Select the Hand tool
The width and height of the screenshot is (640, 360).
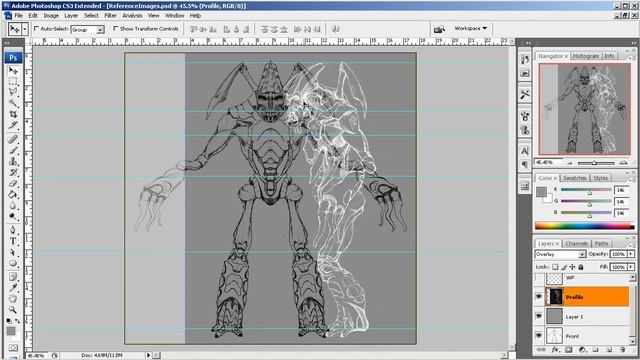click(x=13, y=299)
